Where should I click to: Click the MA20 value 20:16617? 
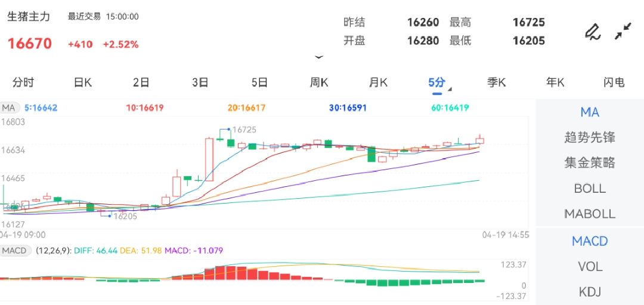[x=246, y=108]
